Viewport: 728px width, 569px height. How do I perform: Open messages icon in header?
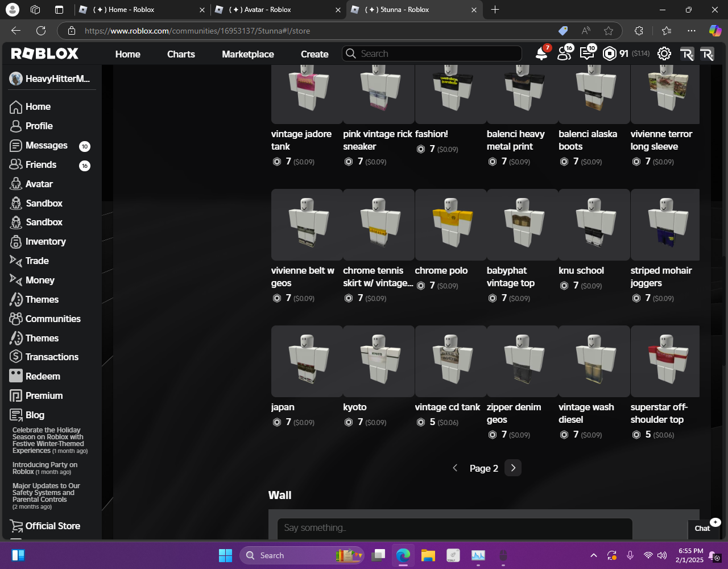(x=586, y=54)
